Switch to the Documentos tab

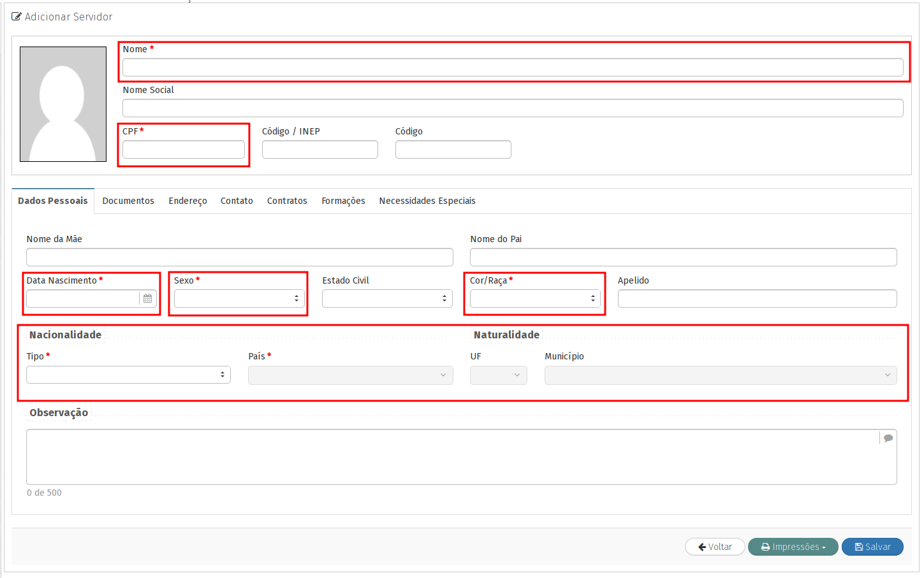pos(128,201)
